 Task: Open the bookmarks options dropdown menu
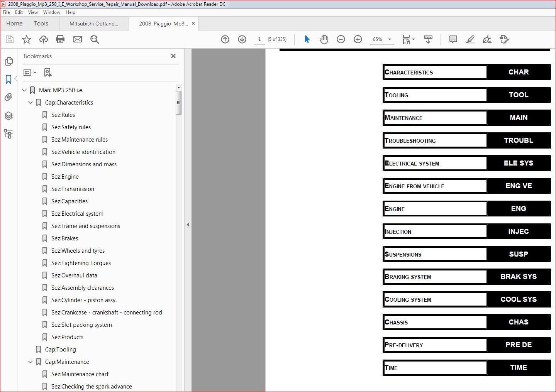30,73
